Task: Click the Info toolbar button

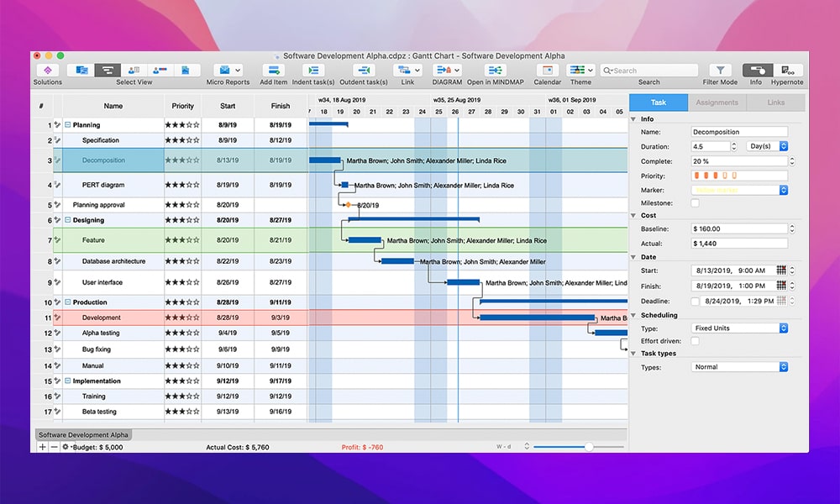Action: [x=756, y=71]
